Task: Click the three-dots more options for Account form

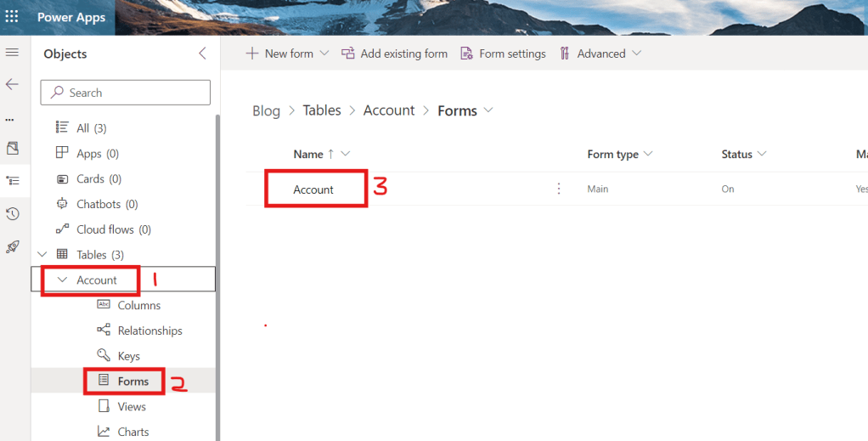Action: (559, 189)
